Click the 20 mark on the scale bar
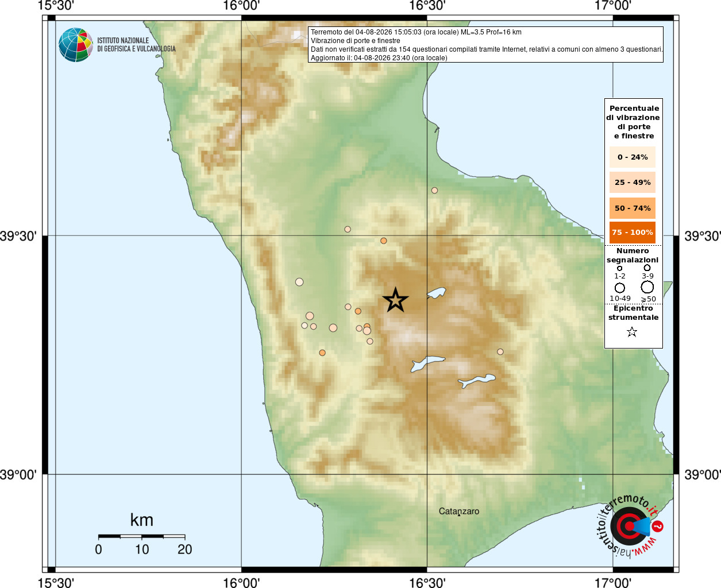Screen dimensions: 721x588 click(184, 550)
